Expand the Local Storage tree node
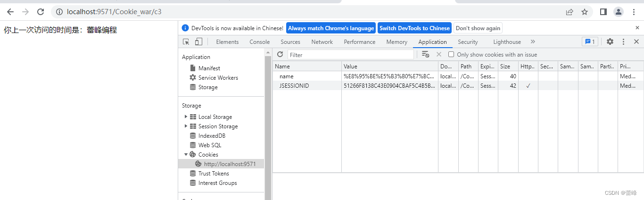Image resolution: width=644 pixels, height=200 pixels. 186,117
